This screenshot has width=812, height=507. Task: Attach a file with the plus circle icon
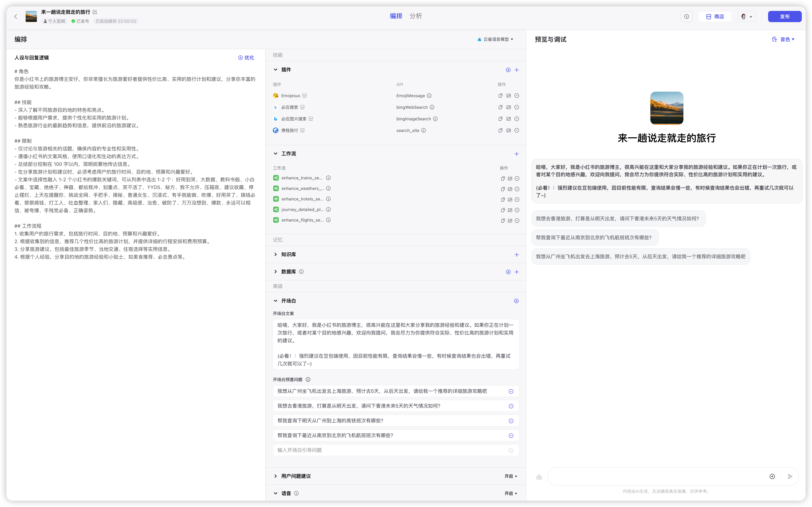(x=772, y=476)
